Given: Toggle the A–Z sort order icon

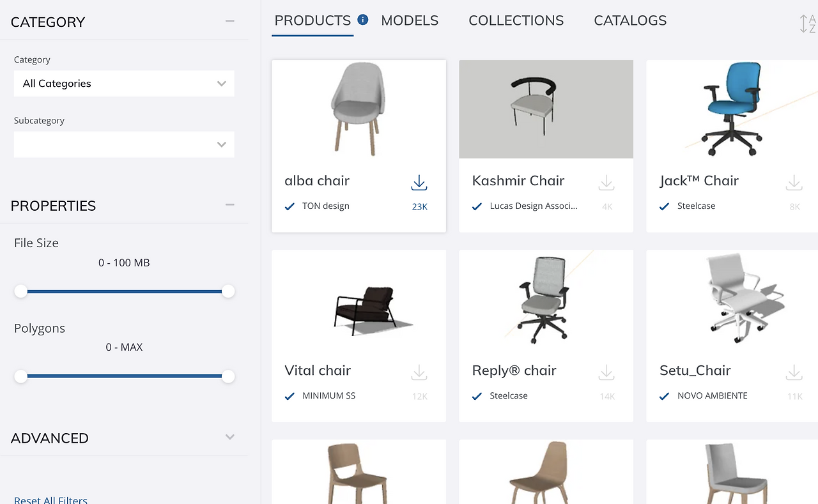Looking at the screenshot, I should (807, 24).
